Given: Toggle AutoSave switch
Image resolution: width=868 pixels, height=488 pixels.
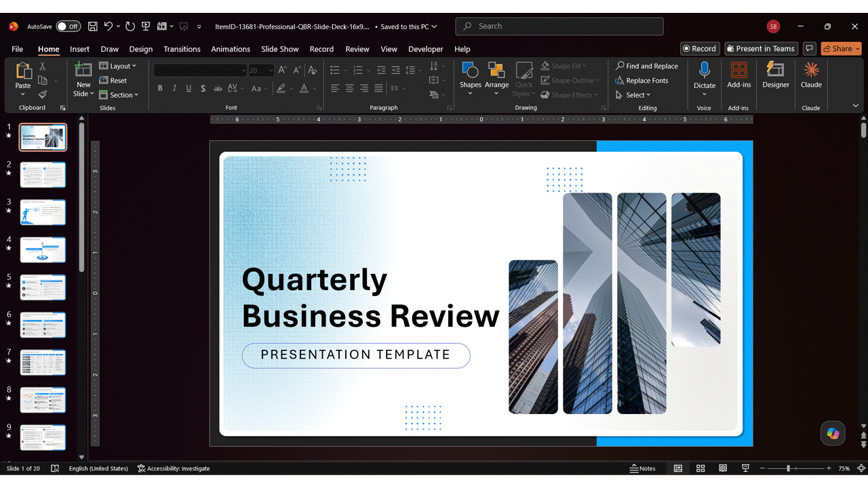Looking at the screenshot, I should pyautogui.click(x=68, y=26).
